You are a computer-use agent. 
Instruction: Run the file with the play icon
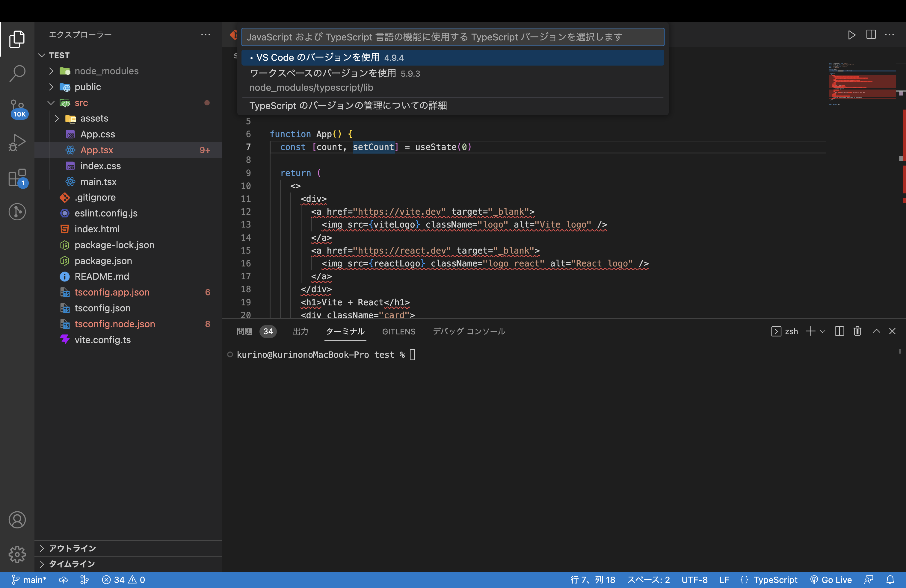click(x=851, y=35)
